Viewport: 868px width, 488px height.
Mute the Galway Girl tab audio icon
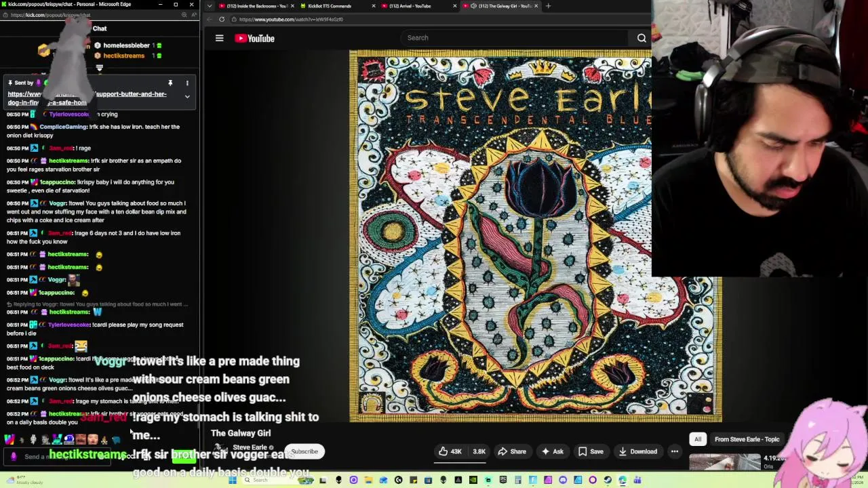473,6
